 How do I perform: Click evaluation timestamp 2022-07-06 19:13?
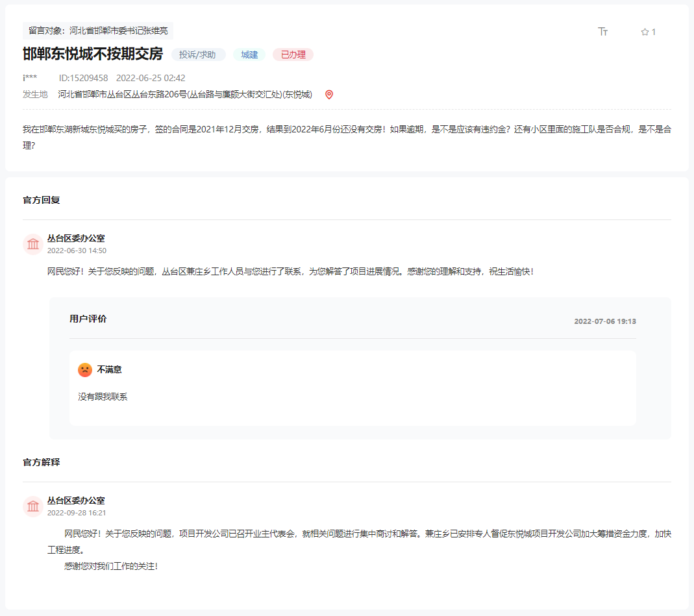[x=605, y=321]
